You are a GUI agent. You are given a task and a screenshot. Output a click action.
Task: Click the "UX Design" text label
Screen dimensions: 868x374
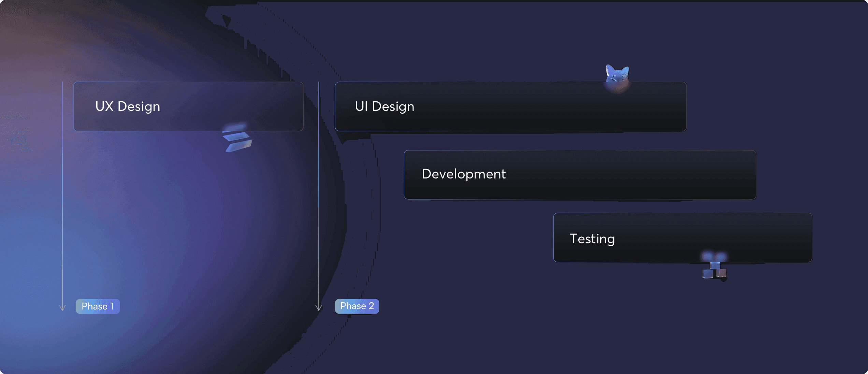[x=128, y=106]
